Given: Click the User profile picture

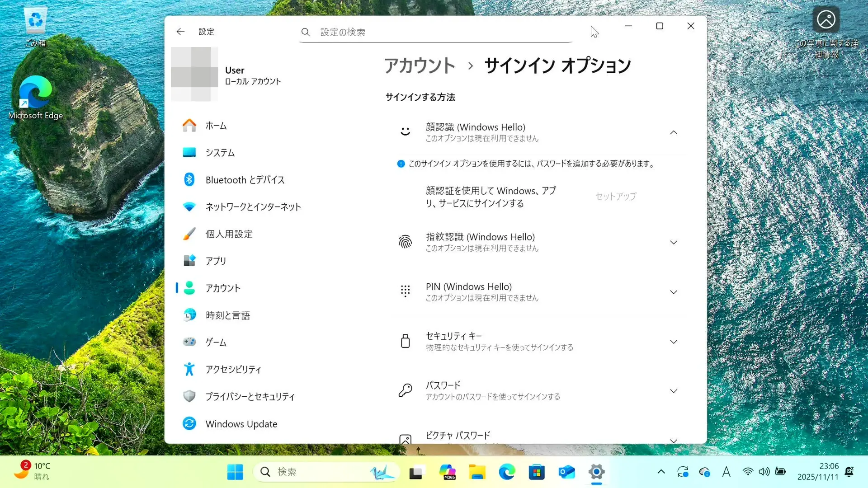Looking at the screenshot, I should click(x=194, y=74).
